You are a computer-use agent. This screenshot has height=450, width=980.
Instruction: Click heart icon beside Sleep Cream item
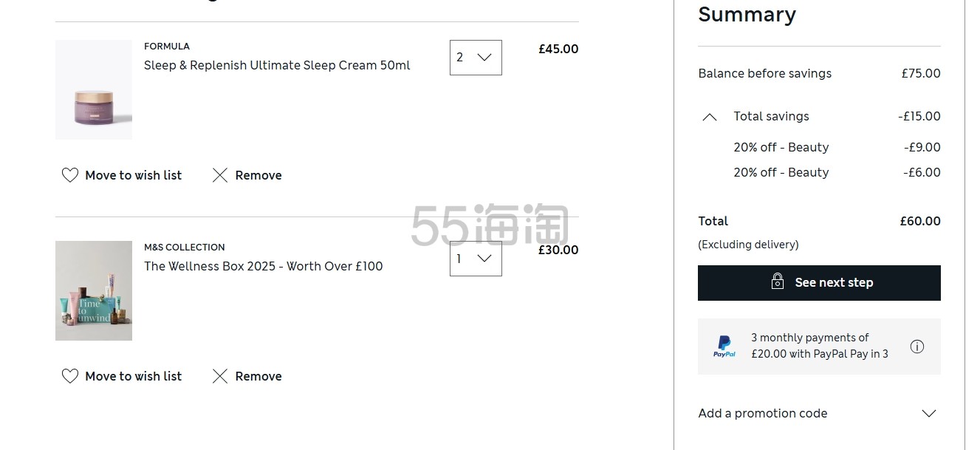click(70, 175)
